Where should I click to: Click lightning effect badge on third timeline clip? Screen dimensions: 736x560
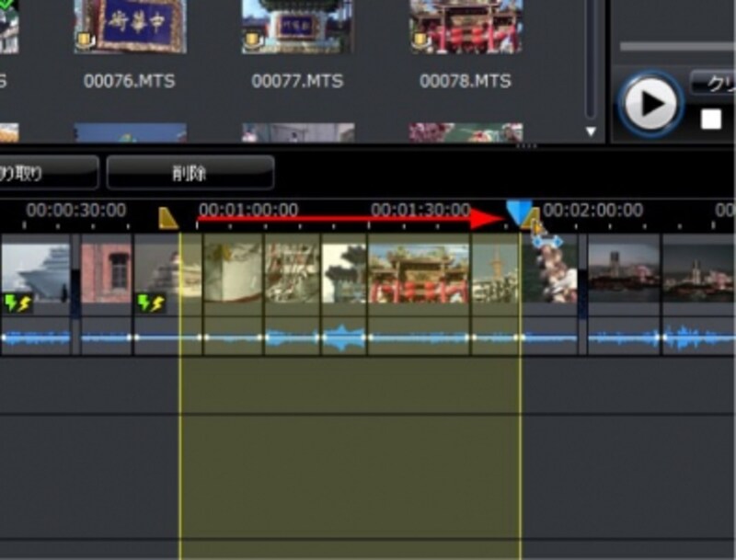(150, 302)
